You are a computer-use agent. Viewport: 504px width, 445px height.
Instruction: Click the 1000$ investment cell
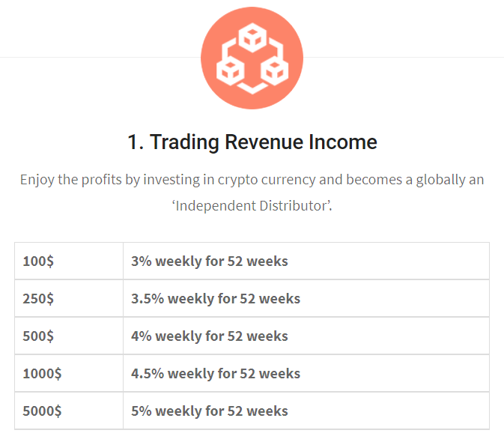pos(69,373)
